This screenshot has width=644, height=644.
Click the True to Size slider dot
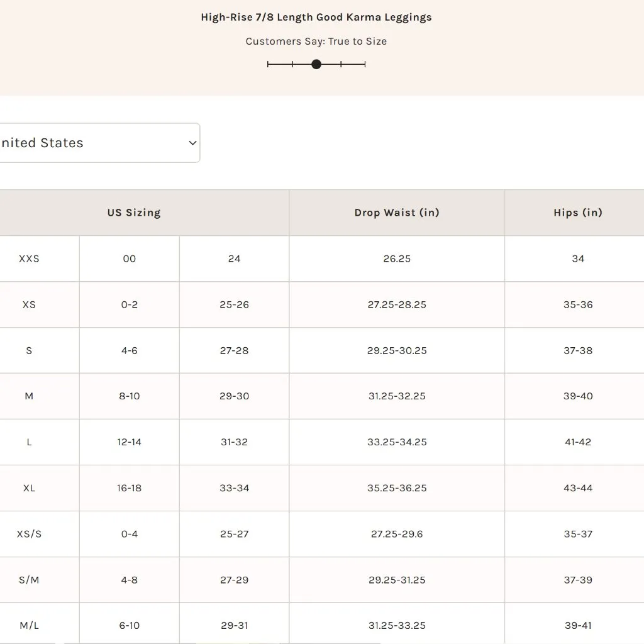pos(316,64)
